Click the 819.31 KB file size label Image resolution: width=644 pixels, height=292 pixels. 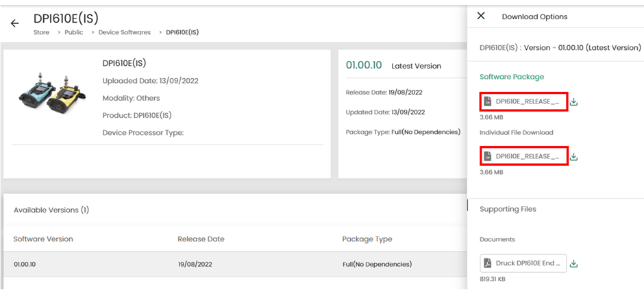493,279
